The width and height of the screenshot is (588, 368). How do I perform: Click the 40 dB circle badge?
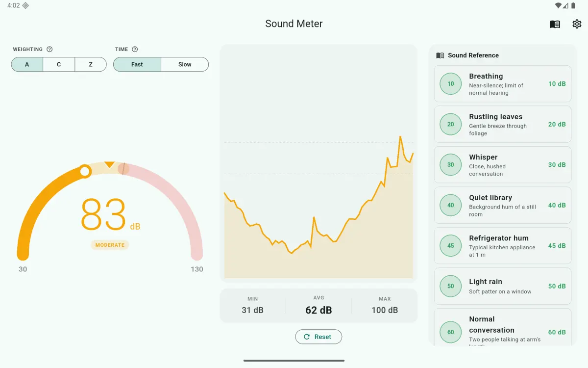point(451,206)
